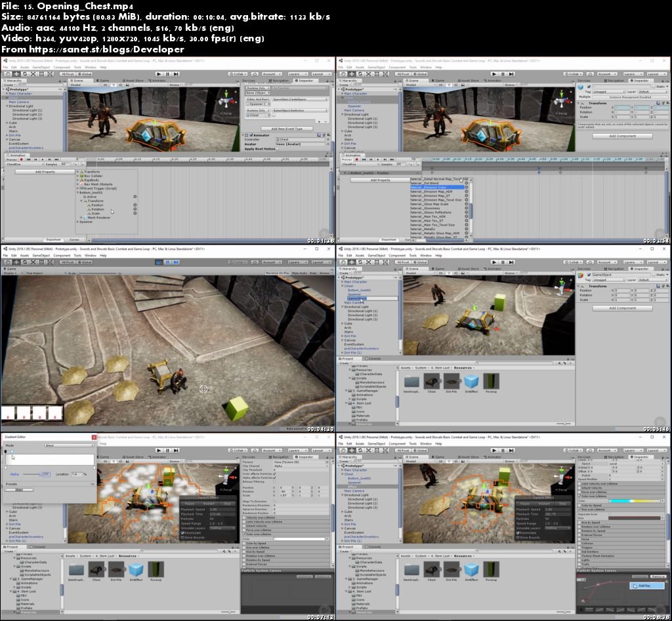Toggle the Animator component checkbox, 00:01:28 frame
The height and width of the screenshot is (621, 672).
tap(251, 135)
